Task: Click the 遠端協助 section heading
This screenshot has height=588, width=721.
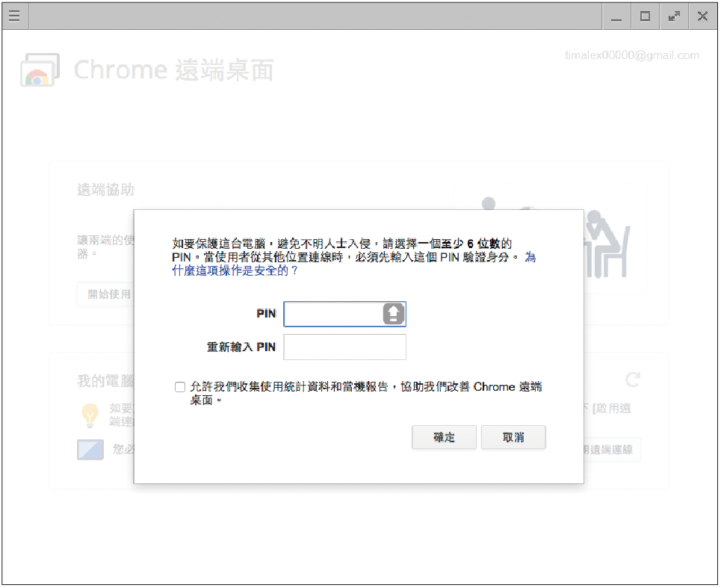Action: (x=106, y=190)
